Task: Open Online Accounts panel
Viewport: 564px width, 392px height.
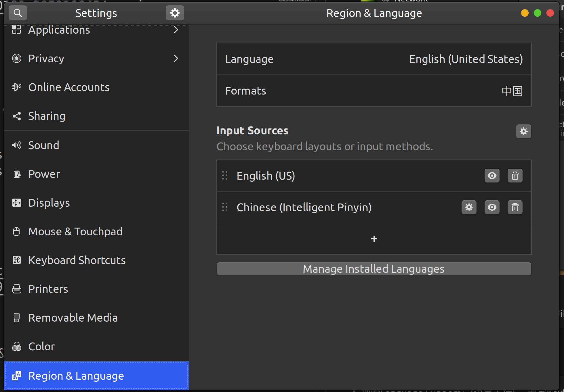Action: [x=69, y=87]
